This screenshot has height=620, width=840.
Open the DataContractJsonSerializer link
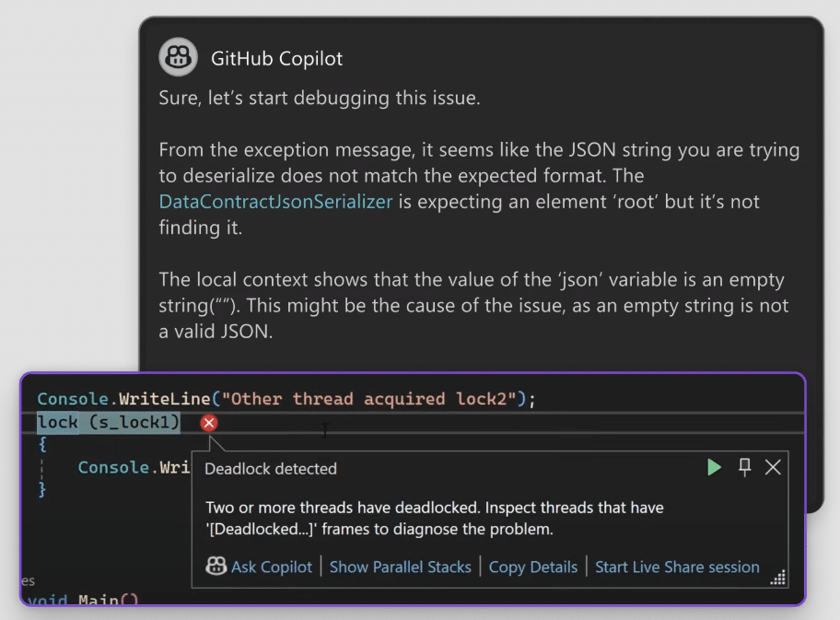point(275,201)
